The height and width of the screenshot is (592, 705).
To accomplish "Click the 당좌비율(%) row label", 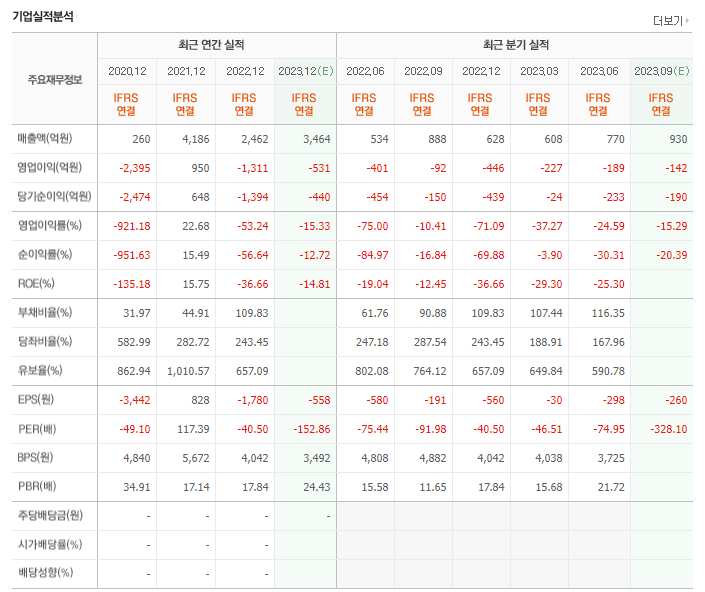I will coord(45,342).
